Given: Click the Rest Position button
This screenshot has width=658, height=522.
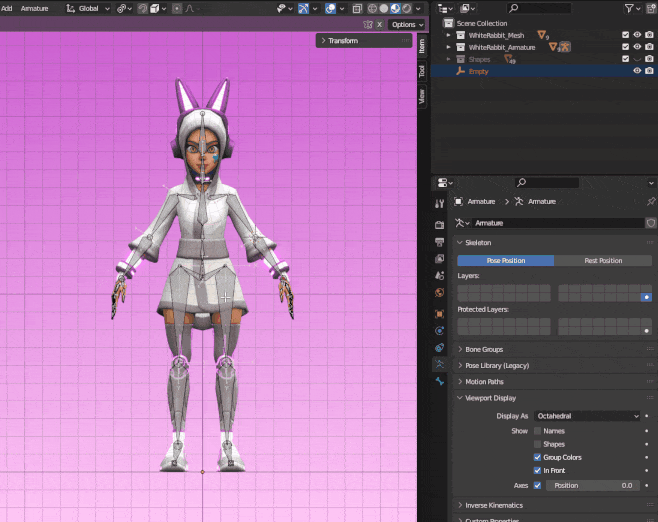Looking at the screenshot, I should pos(603,260).
